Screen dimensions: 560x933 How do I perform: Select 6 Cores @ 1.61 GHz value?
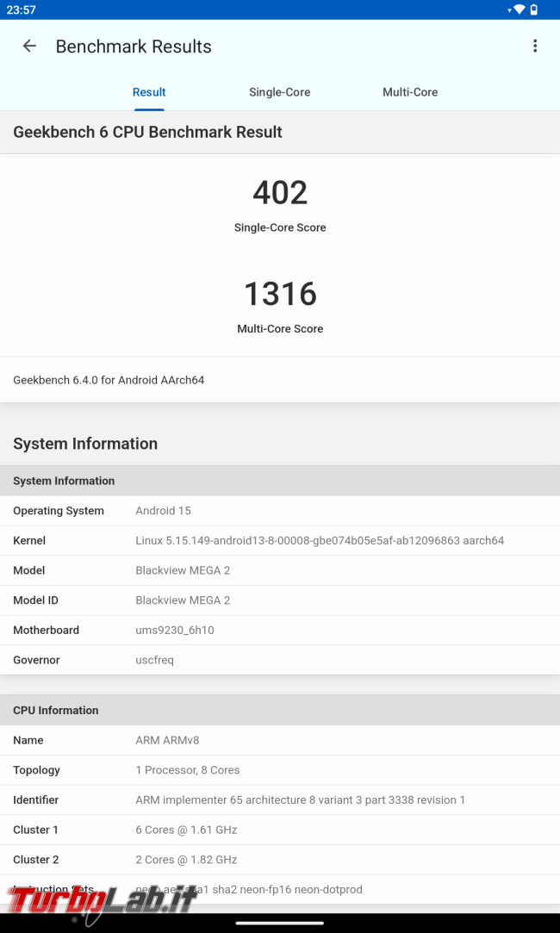click(x=186, y=830)
